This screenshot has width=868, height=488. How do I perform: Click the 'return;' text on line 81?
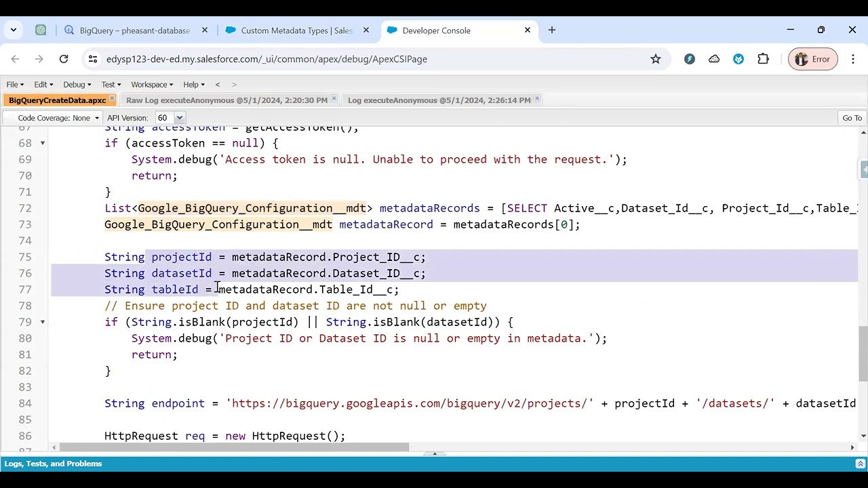click(x=154, y=354)
